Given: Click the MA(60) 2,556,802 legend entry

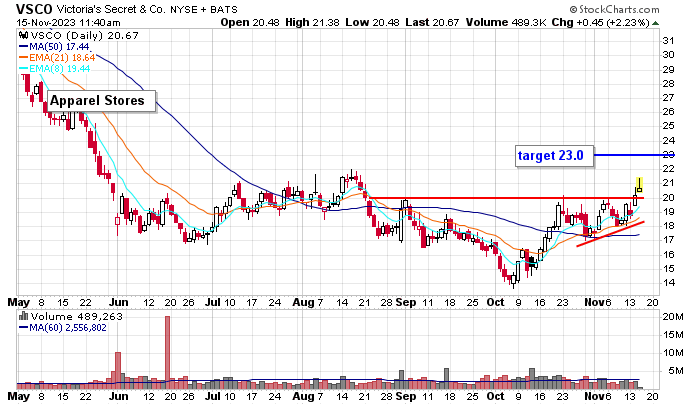Looking at the screenshot, I should pyautogui.click(x=62, y=328).
